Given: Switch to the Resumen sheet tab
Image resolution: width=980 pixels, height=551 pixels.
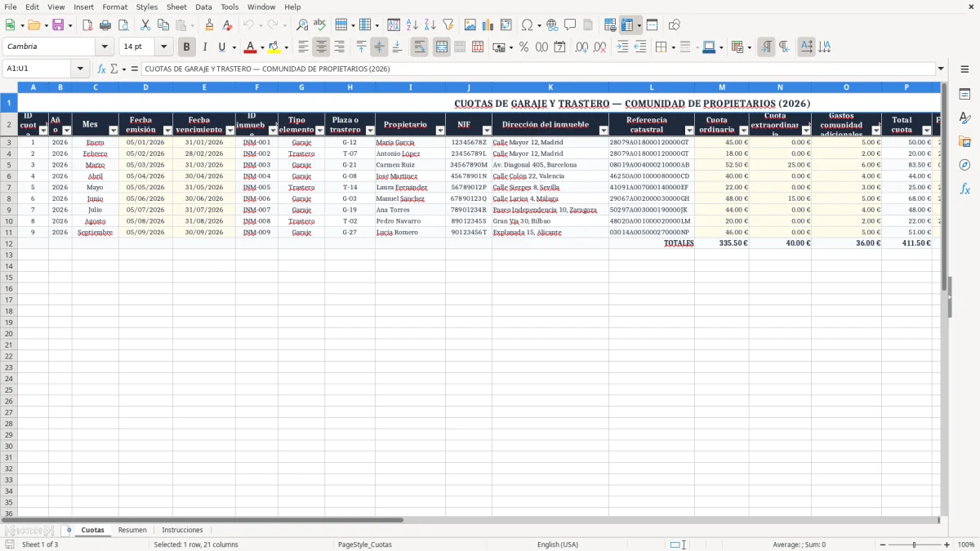Looking at the screenshot, I should click(x=132, y=530).
